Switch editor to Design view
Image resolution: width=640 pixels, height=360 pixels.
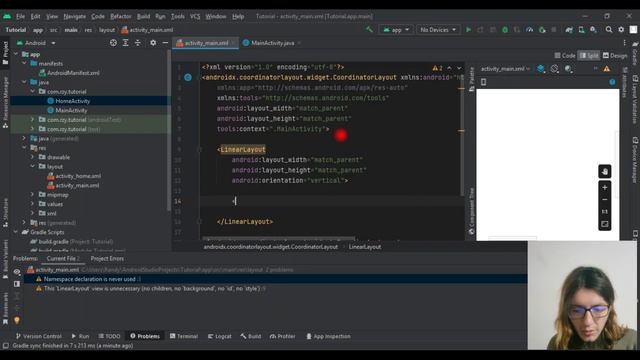615,56
